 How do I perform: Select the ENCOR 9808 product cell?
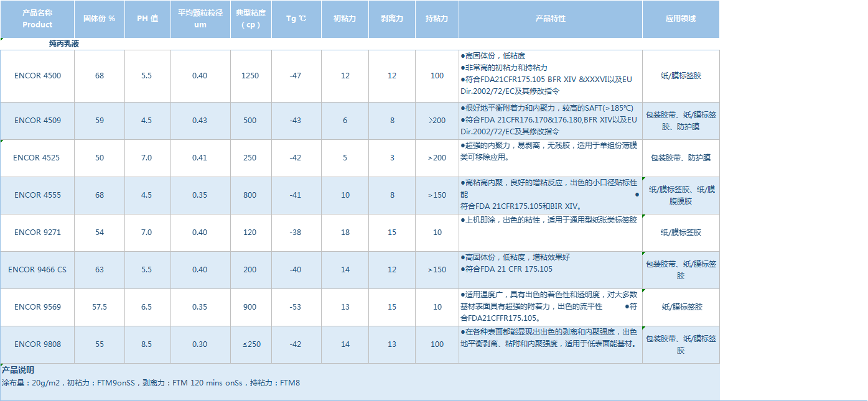37,344
